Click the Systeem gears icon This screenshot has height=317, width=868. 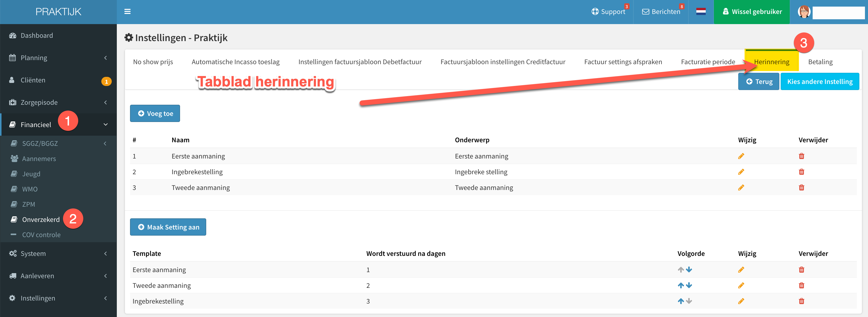(x=13, y=253)
